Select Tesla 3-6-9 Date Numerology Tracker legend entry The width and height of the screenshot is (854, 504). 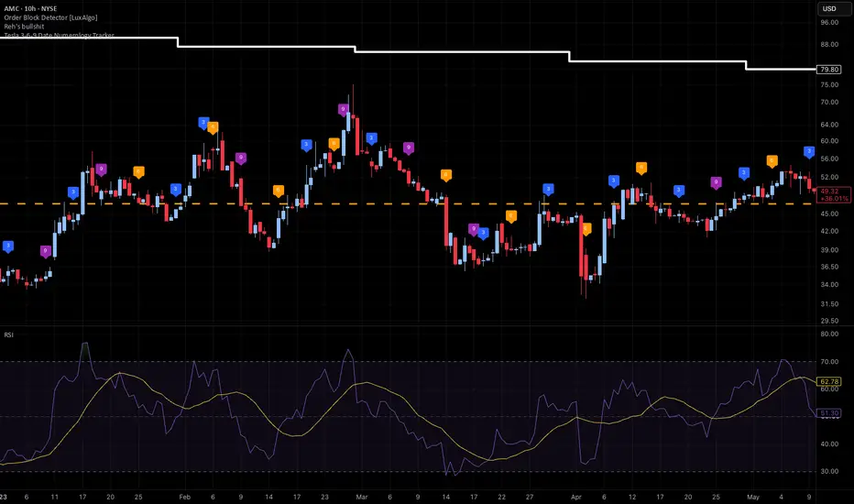(59, 35)
